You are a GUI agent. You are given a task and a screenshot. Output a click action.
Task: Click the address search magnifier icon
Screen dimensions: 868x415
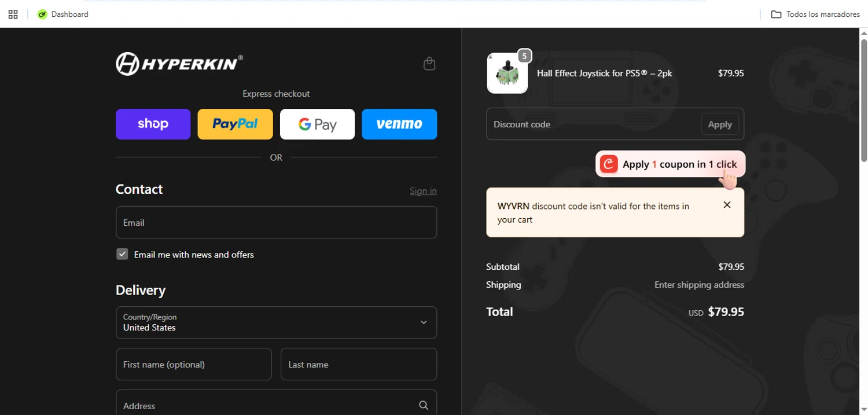click(424, 405)
